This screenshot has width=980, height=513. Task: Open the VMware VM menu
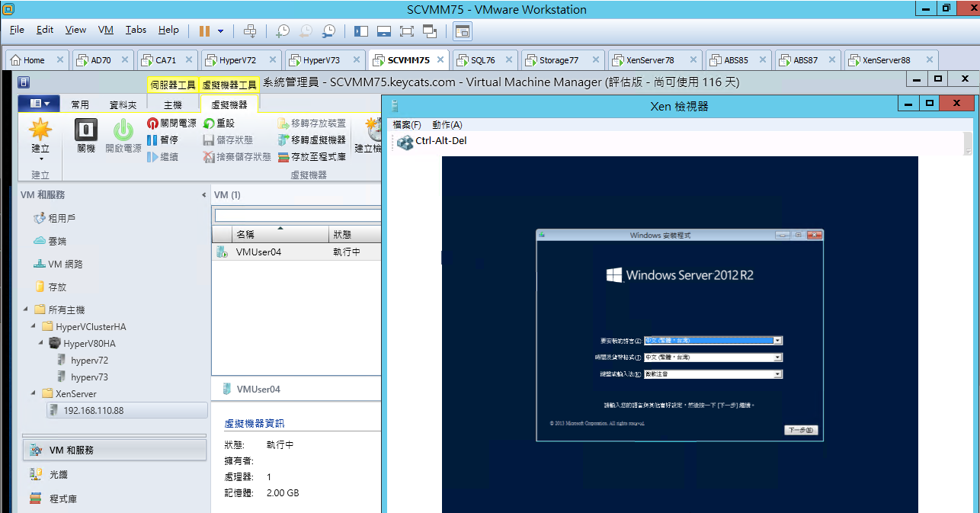pos(106,30)
